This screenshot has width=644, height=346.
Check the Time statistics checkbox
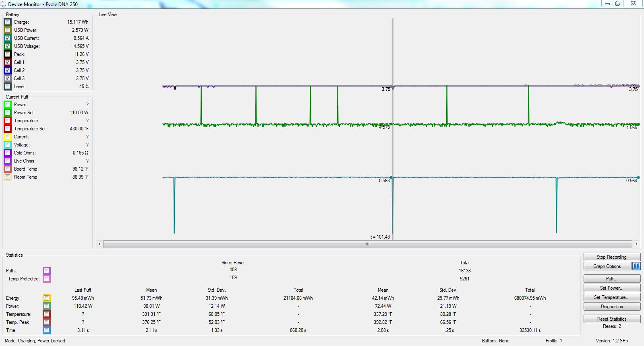(x=47, y=330)
